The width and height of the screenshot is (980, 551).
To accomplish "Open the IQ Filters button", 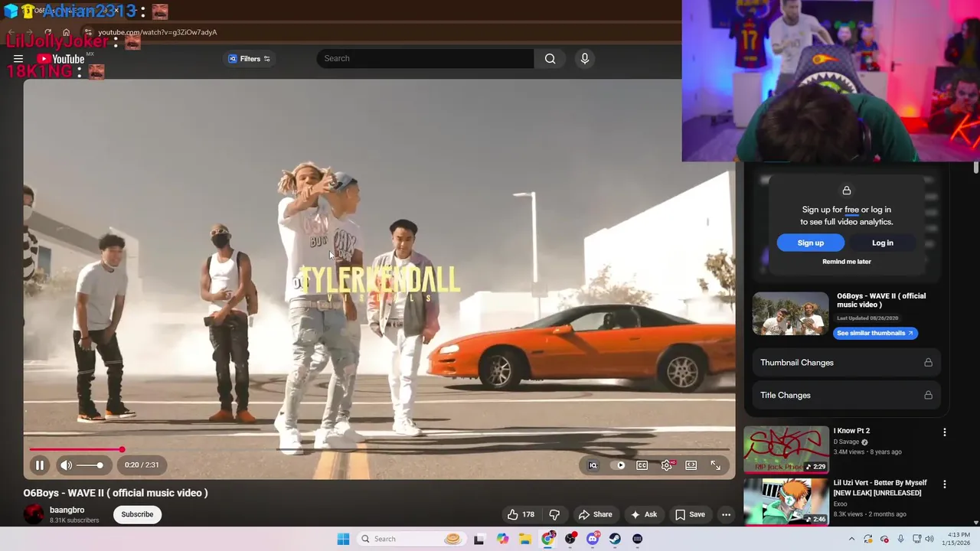I will tap(250, 59).
